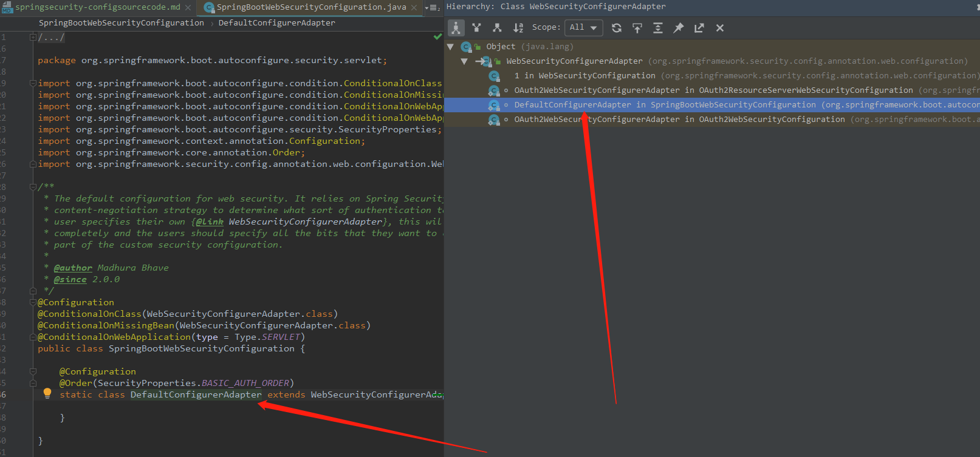Close the Hierarchy panel with the X icon
The height and width of the screenshot is (457, 980).
(x=720, y=28)
